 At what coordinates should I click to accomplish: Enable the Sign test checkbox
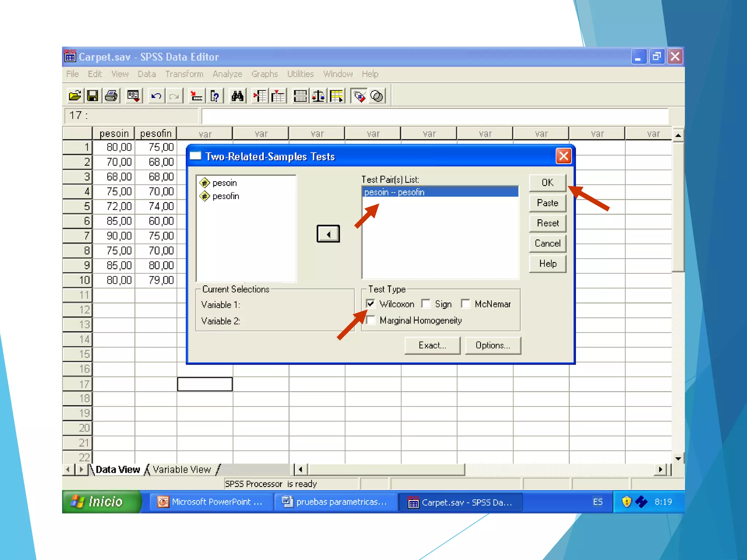(426, 304)
